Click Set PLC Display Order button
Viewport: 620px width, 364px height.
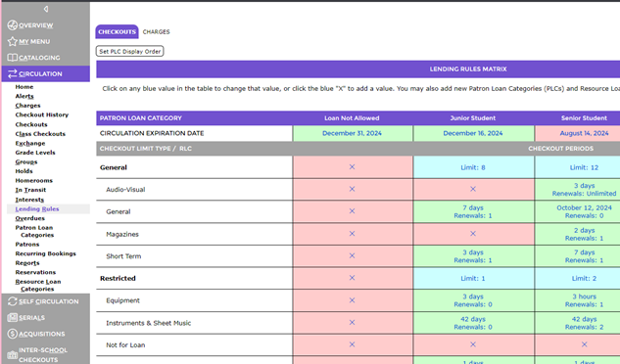coord(129,52)
